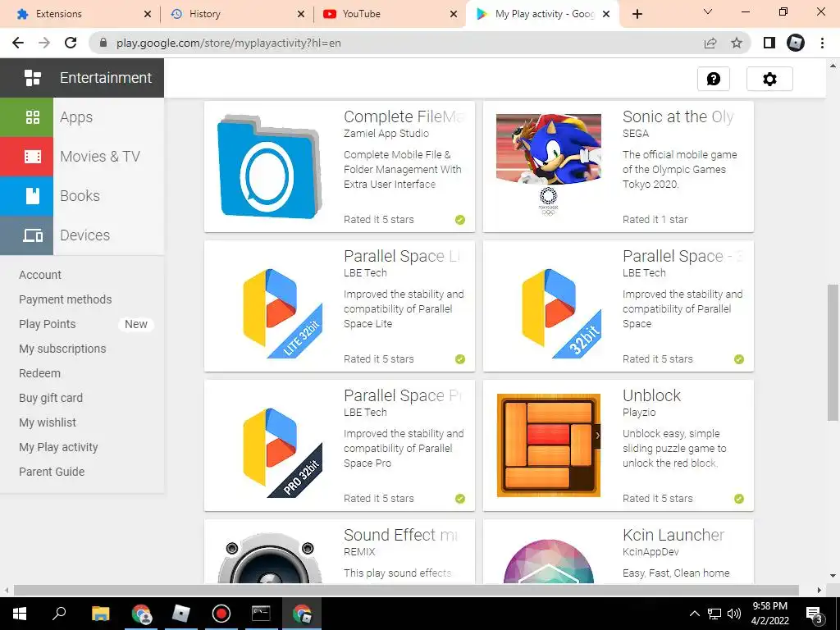Open My Play activity sidebar link
Screen dimensions: 840x630
(58, 447)
